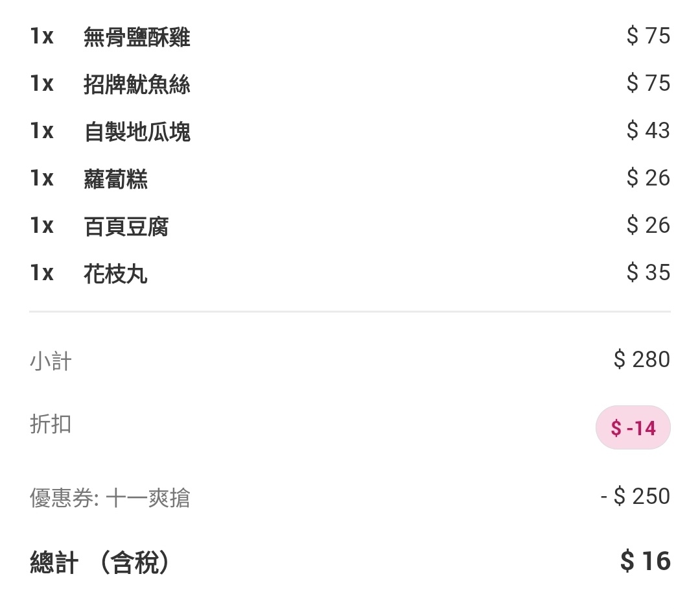
Task: Click the $ 16 total amount
Action: [645, 561]
